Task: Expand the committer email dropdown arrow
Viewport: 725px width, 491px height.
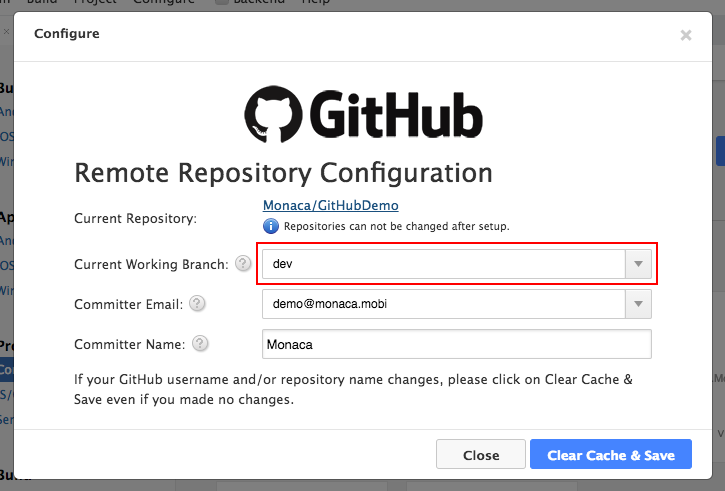Action: coord(638,304)
